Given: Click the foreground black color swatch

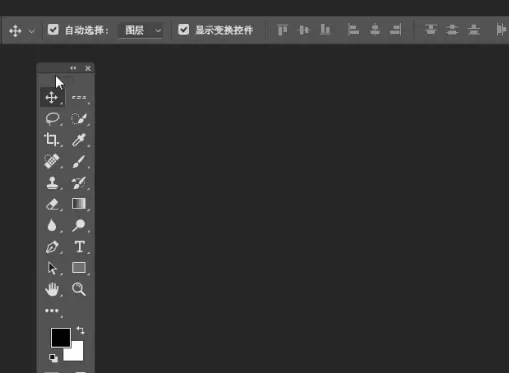Looking at the screenshot, I should [x=61, y=338].
